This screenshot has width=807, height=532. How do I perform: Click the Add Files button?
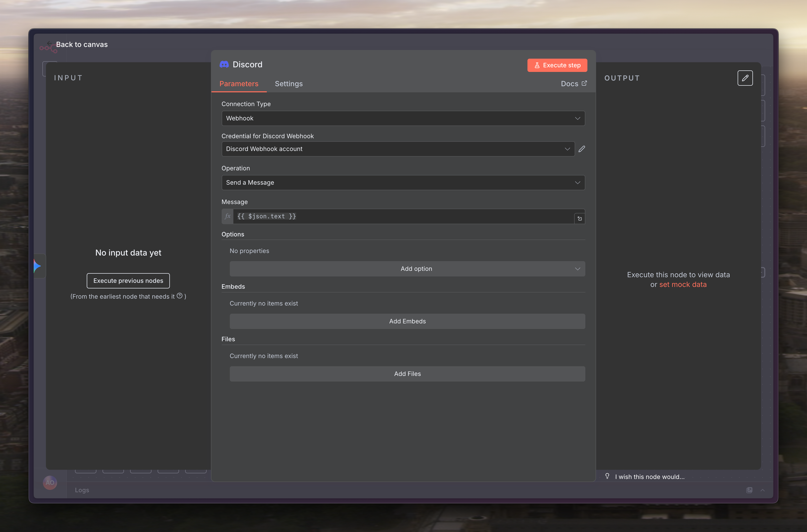(x=407, y=374)
